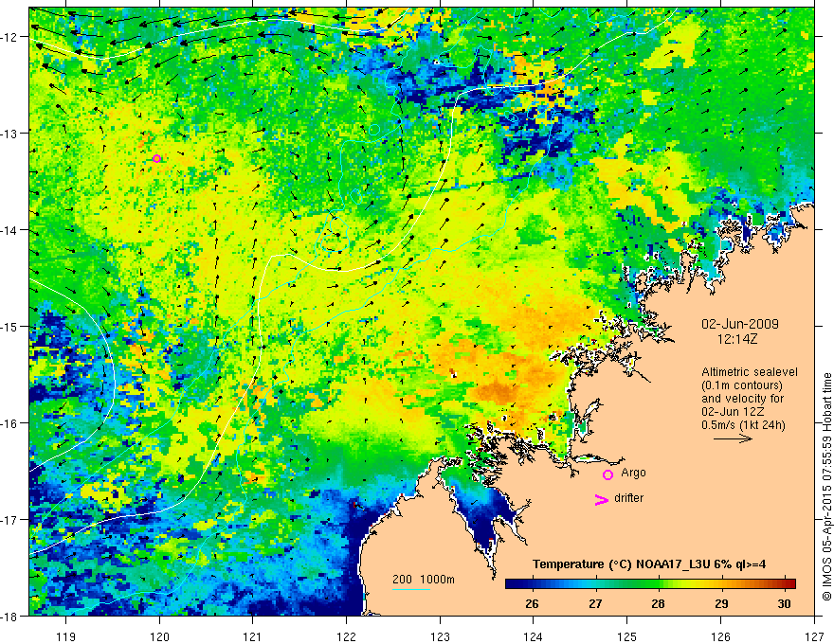This screenshot has width=834, height=644.
Task: Click the longitude label '123'
Action: [x=440, y=636]
